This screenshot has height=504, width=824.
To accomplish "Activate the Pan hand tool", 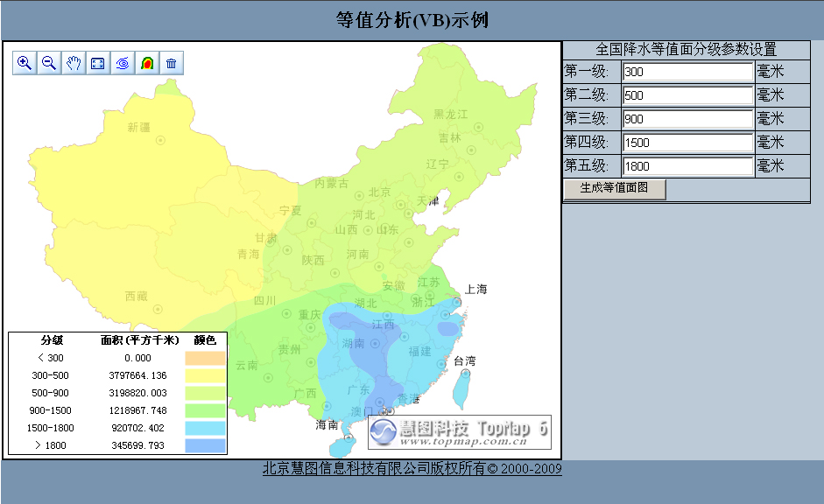I will [74, 62].
